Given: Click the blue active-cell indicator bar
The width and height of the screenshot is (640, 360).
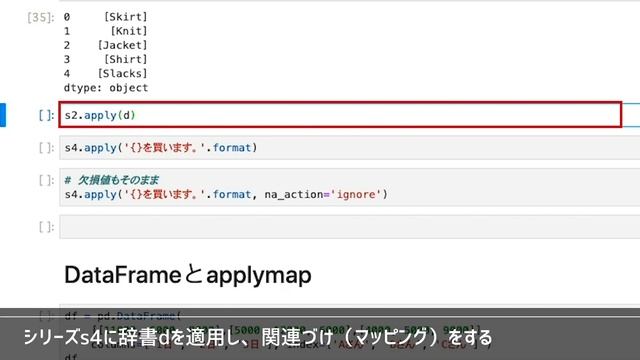Looking at the screenshot, I should click(3, 115).
